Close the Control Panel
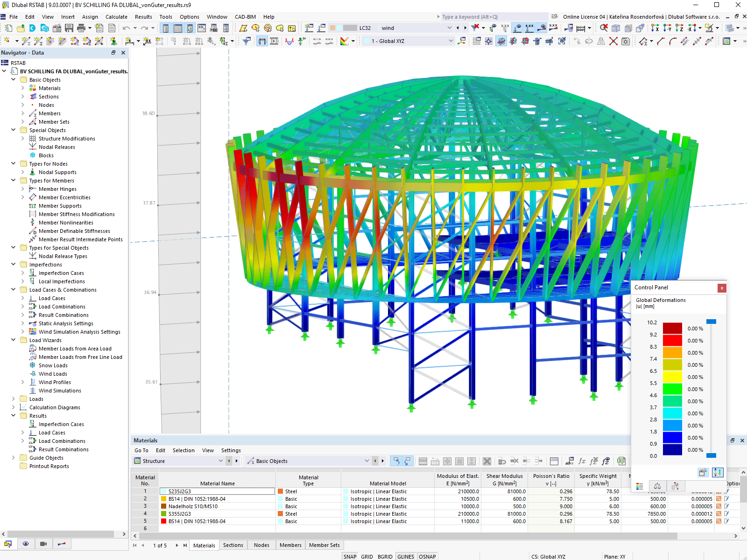Screen dimensions: 747x560 [722, 288]
